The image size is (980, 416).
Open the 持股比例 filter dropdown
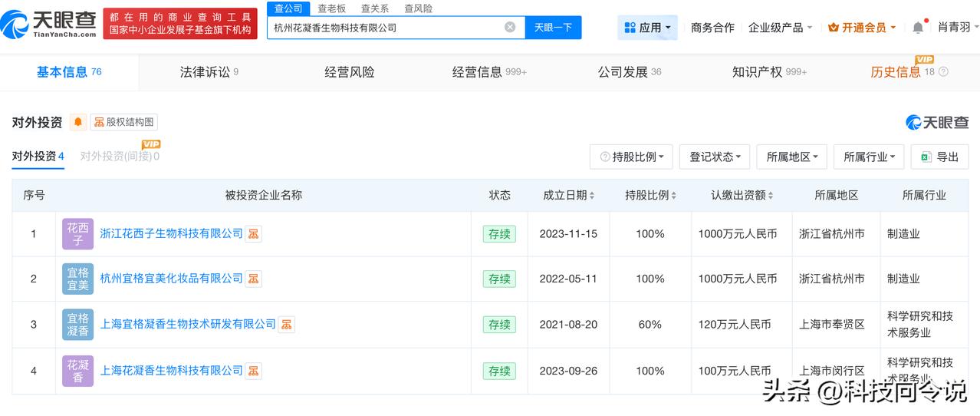[x=632, y=157]
